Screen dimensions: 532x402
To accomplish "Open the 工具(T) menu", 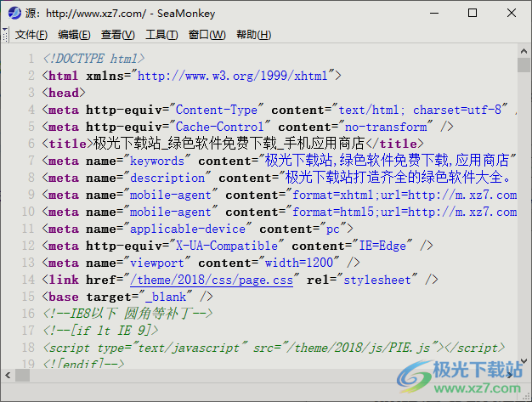I will coord(161,35).
